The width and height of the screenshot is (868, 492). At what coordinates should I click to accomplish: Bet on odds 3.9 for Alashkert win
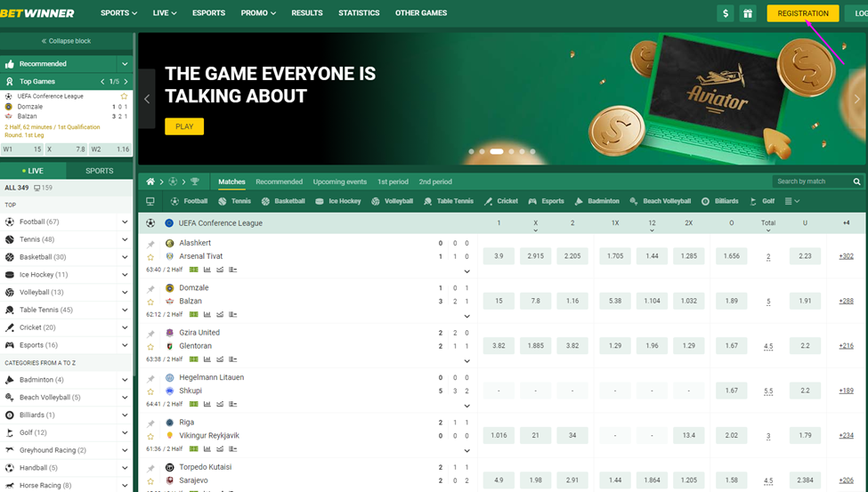[499, 256]
